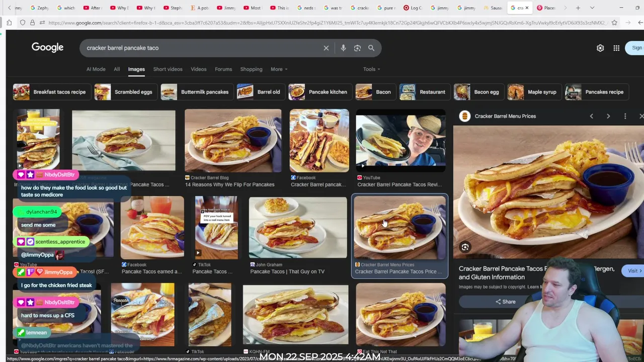
Task: Open a new browser tab
Action: [578, 8]
